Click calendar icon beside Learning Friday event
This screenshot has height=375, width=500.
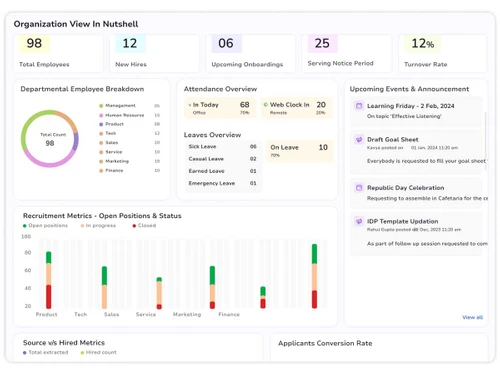[359, 106]
